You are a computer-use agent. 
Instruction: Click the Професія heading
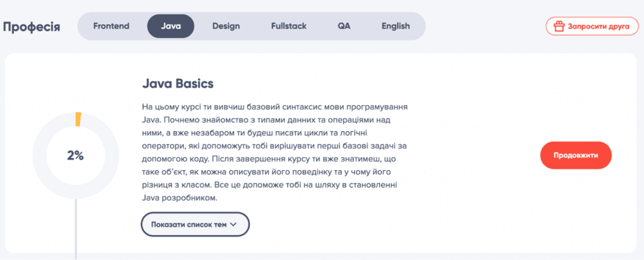(x=31, y=27)
